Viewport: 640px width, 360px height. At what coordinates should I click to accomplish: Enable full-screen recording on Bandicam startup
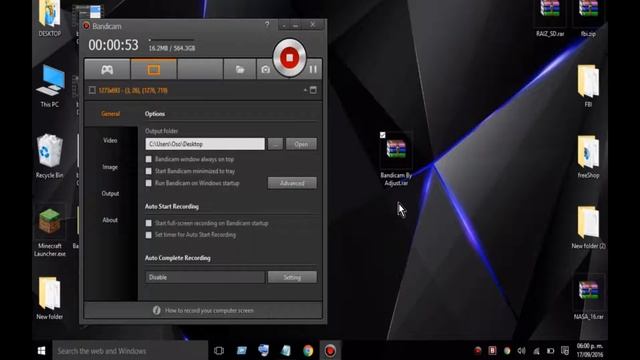click(x=149, y=223)
